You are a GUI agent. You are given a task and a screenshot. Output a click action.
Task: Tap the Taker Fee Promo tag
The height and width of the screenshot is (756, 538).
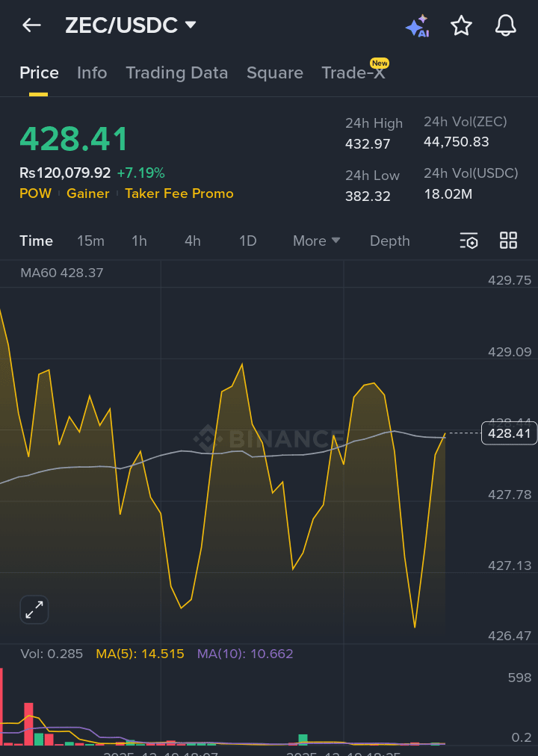click(179, 193)
